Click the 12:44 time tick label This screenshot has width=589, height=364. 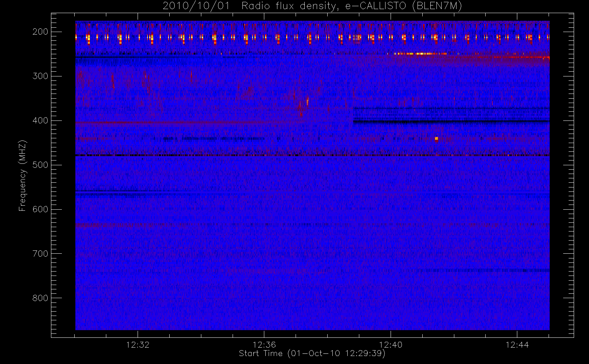pyautogui.click(x=517, y=345)
